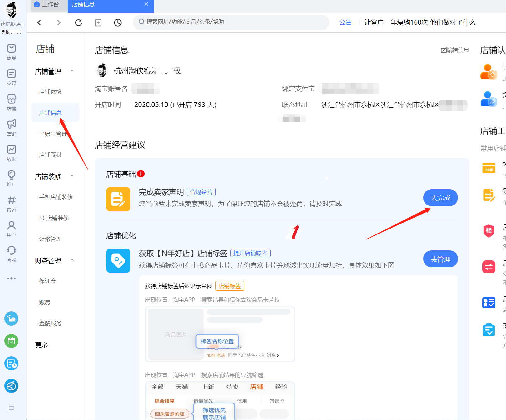Click the 去管理 button
The image size is (506, 420).
click(440, 259)
